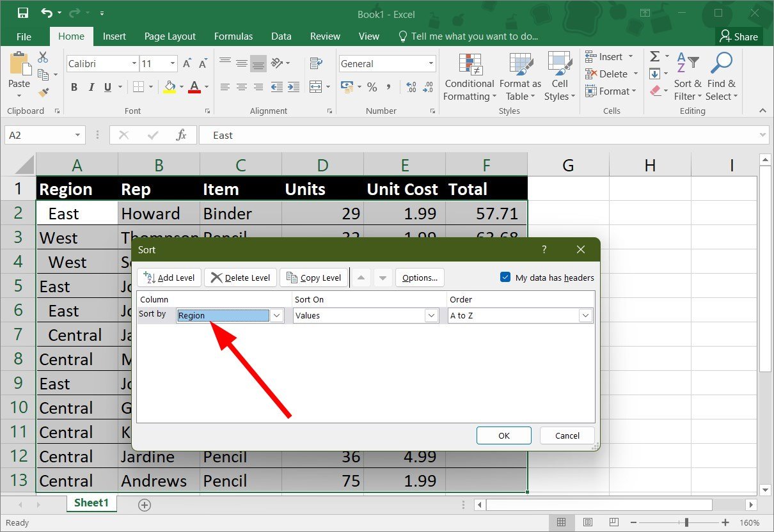Open Sort dialog help question mark
Viewport: 774px width, 532px height.
(x=544, y=249)
